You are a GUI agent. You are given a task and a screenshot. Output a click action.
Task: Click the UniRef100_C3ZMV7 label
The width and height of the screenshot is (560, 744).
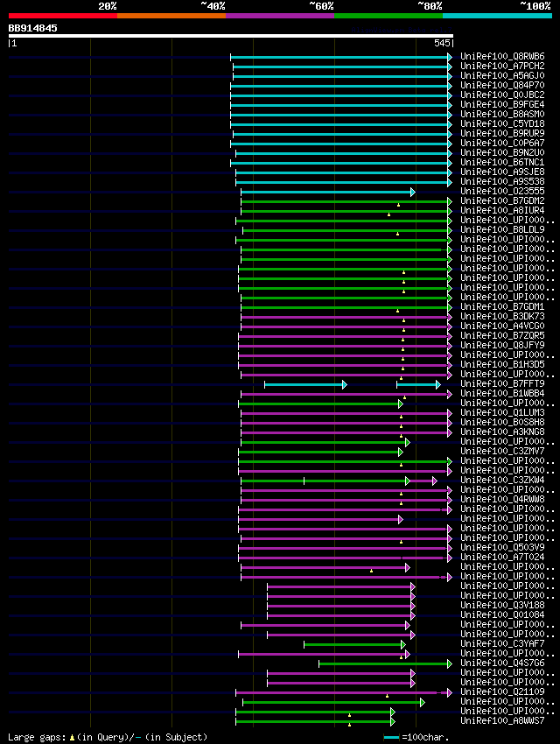tap(502, 452)
